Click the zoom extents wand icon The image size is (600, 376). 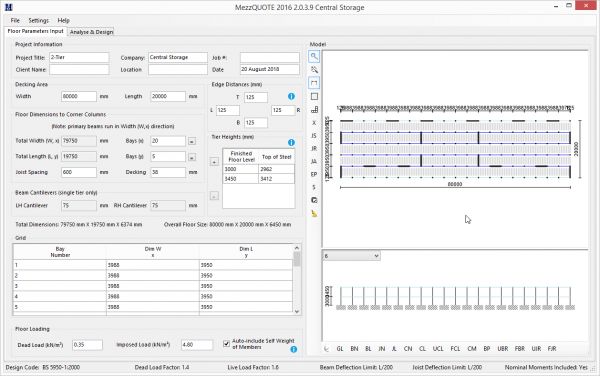coord(314,70)
